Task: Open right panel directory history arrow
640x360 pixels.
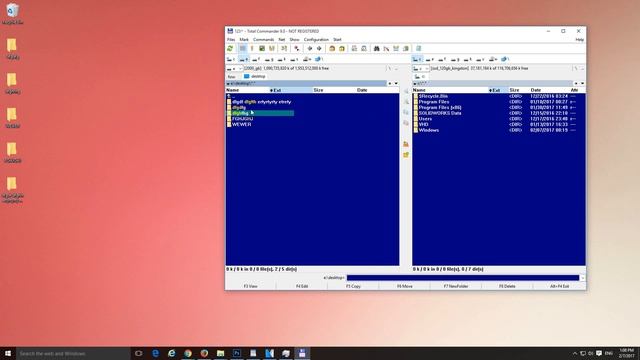Action: pos(582,83)
